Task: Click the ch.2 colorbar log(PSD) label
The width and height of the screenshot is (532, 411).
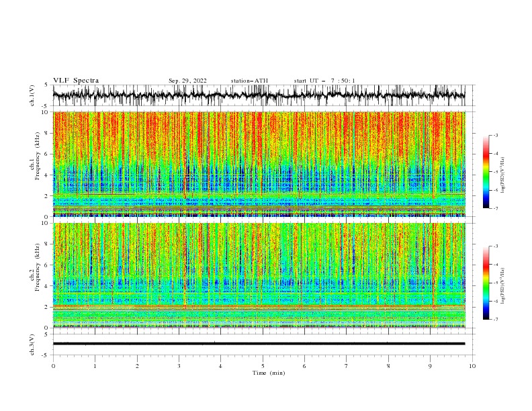Action: tap(502, 285)
